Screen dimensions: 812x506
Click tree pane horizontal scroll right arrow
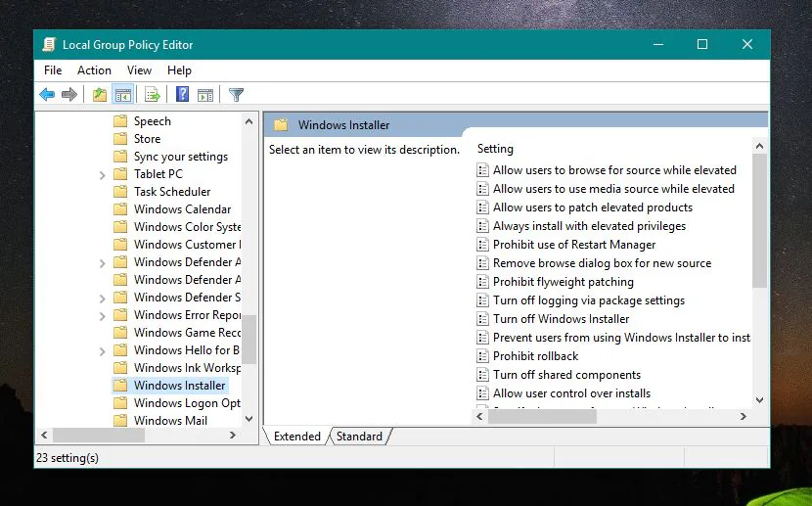pos(233,436)
